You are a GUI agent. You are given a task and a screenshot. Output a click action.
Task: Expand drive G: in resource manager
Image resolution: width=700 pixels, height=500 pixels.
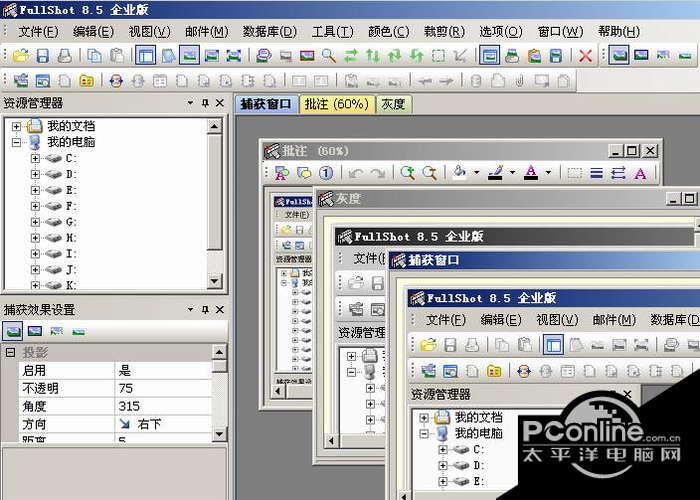35,222
